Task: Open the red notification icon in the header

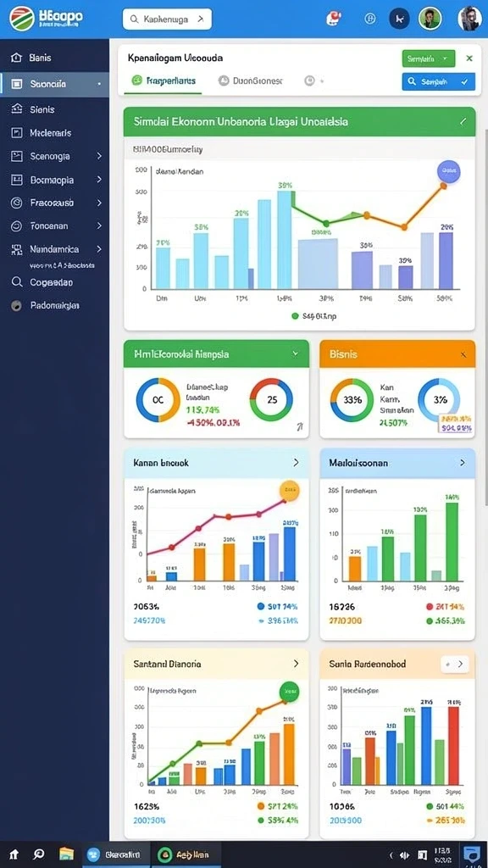Action: point(334,19)
